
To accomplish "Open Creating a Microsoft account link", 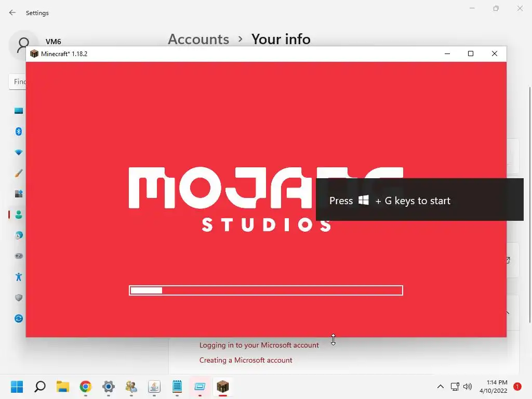I will pos(246,360).
